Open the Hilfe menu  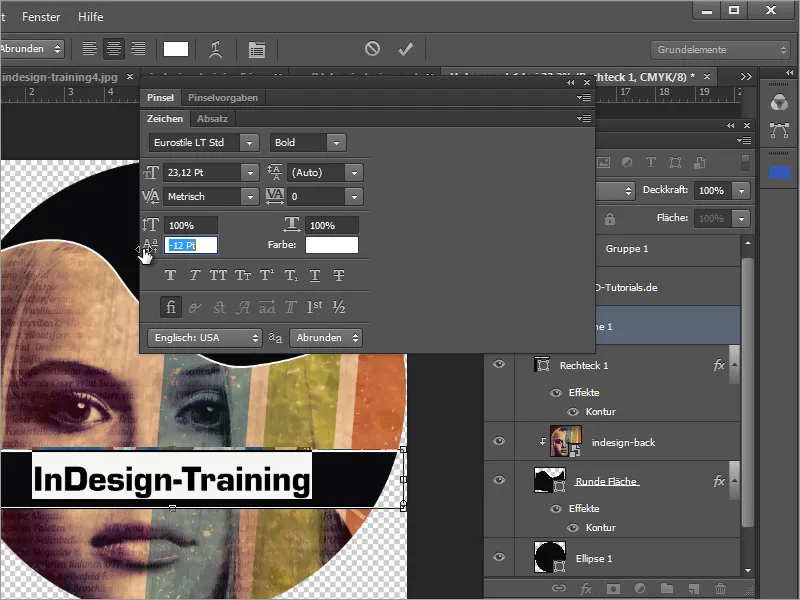(91, 17)
